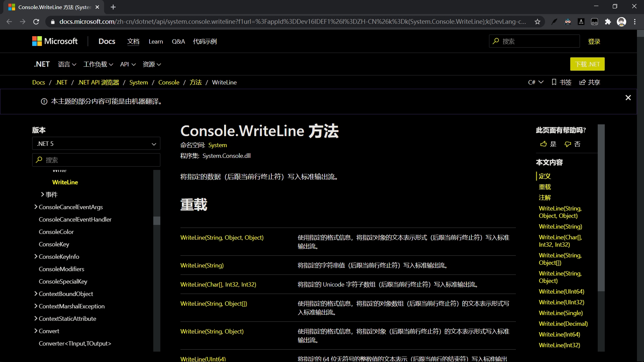The height and width of the screenshot is (362, 644).
Task: Click the 下载 .NET button
Action: (x=587, y=64)
